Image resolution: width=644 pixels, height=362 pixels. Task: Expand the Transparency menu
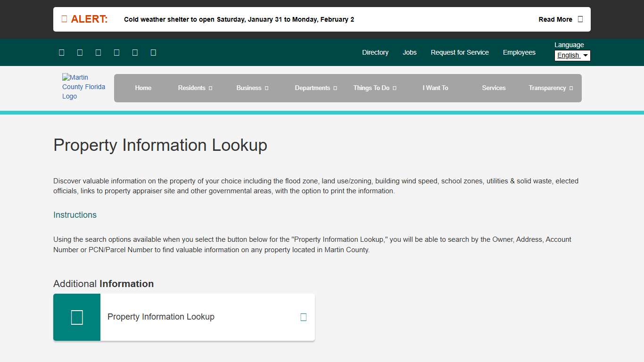pos(550,88)
